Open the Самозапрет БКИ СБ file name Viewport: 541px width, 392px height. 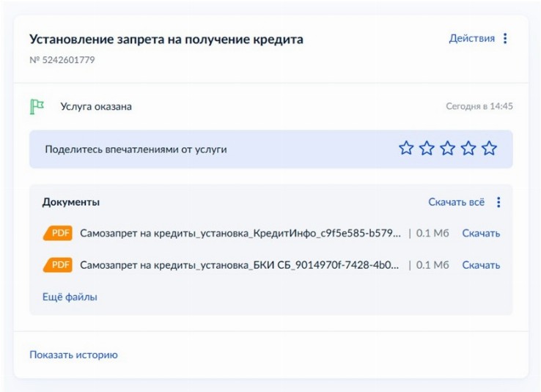coord(240,265)
